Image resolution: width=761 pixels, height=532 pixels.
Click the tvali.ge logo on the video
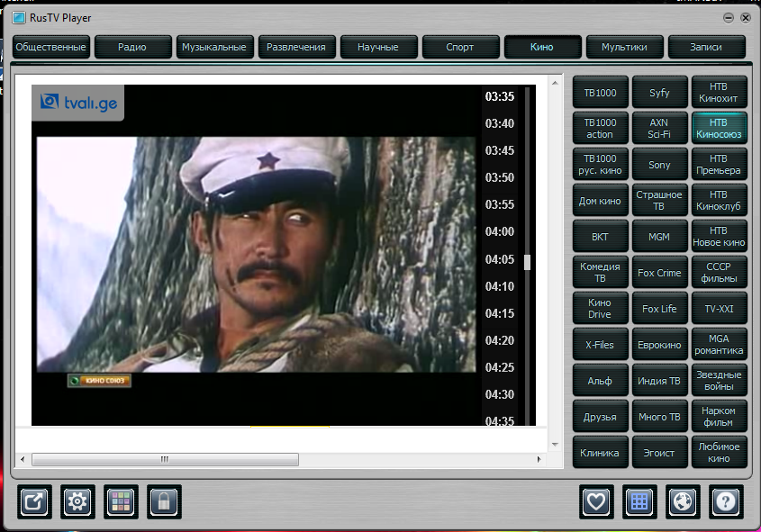point(77,103)
